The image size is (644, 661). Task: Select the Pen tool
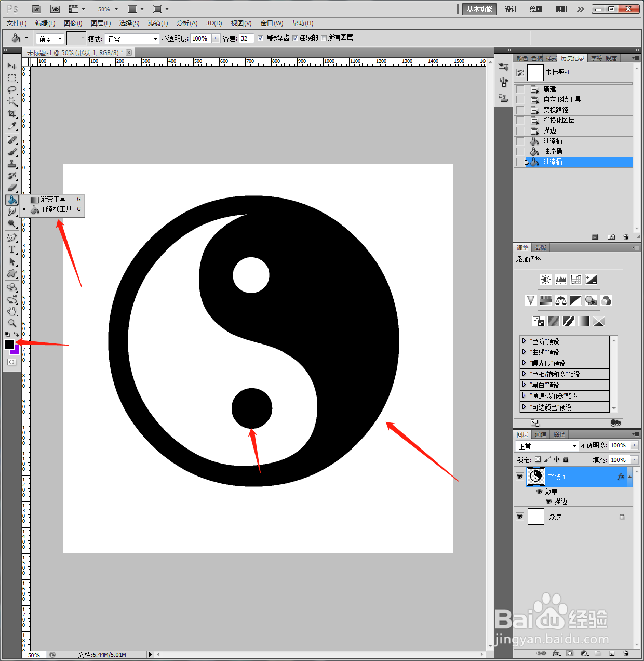tap(12, 237)
